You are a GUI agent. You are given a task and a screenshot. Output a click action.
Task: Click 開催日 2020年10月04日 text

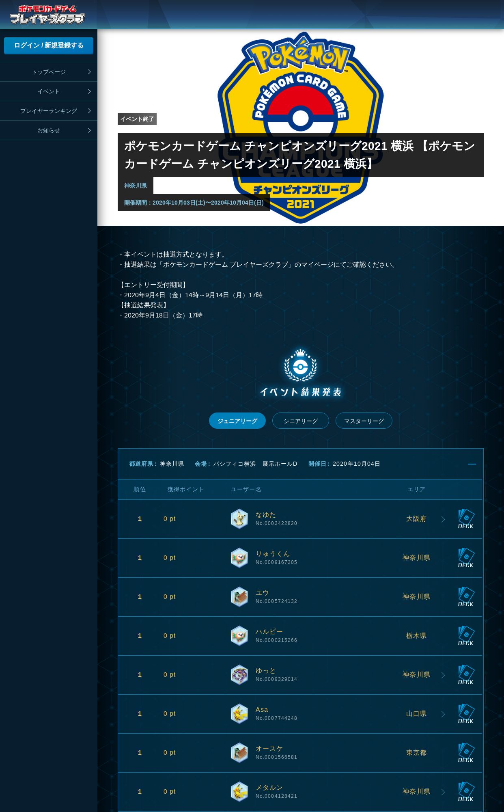pyautogui.click(x=344, y=464)
